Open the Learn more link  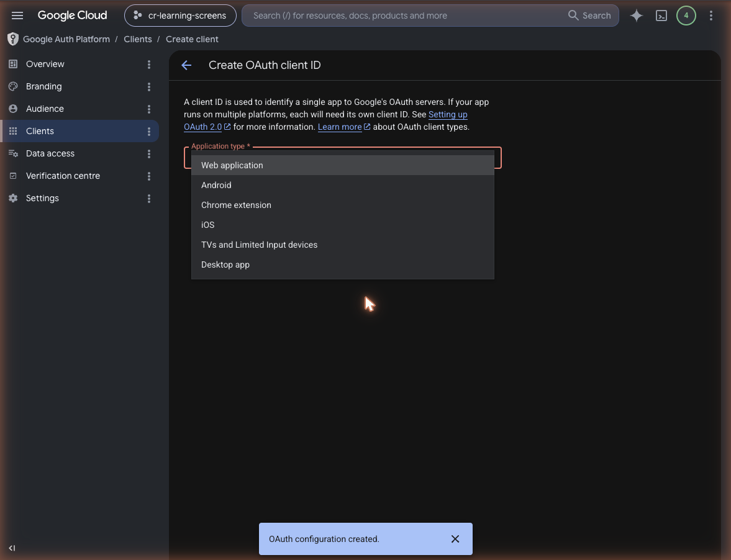[343, 127]
